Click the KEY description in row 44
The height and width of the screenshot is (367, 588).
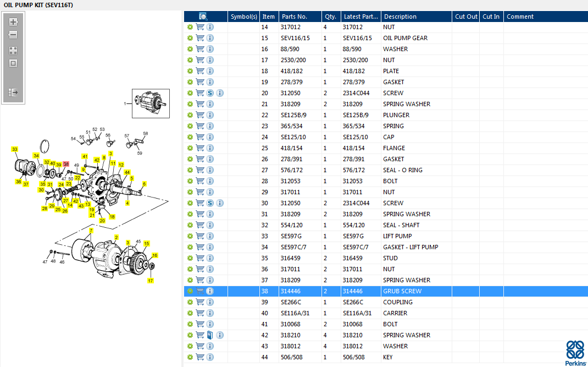click(388, 357)
